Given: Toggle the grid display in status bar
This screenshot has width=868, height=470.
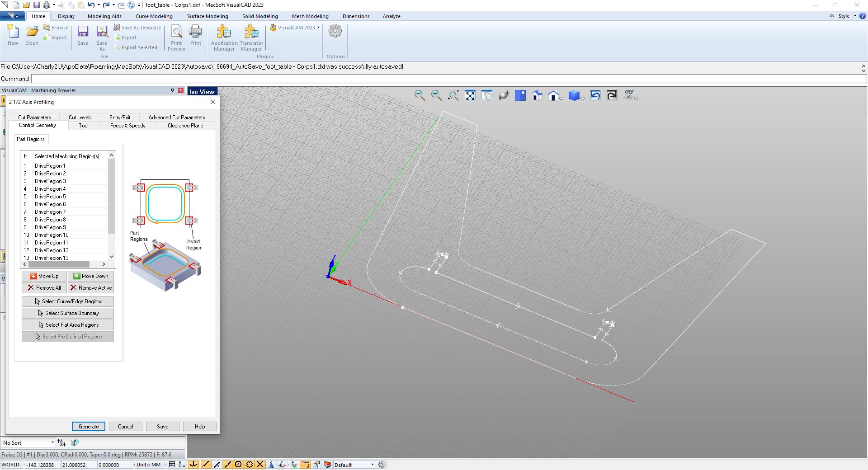Looking at the screenshot, I should click(172, 465).
